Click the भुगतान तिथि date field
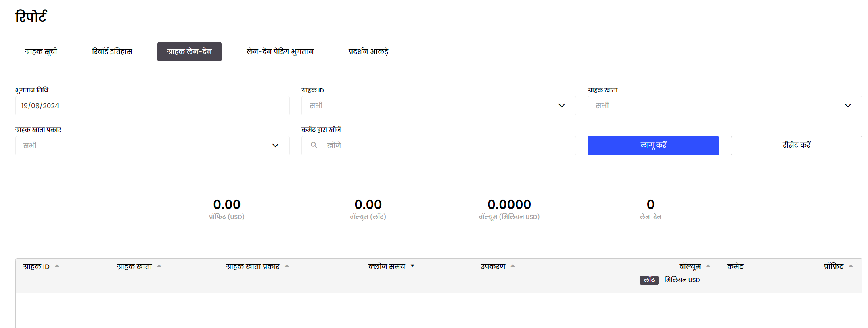This screenshot has height=328, width=868. point(153,106)
